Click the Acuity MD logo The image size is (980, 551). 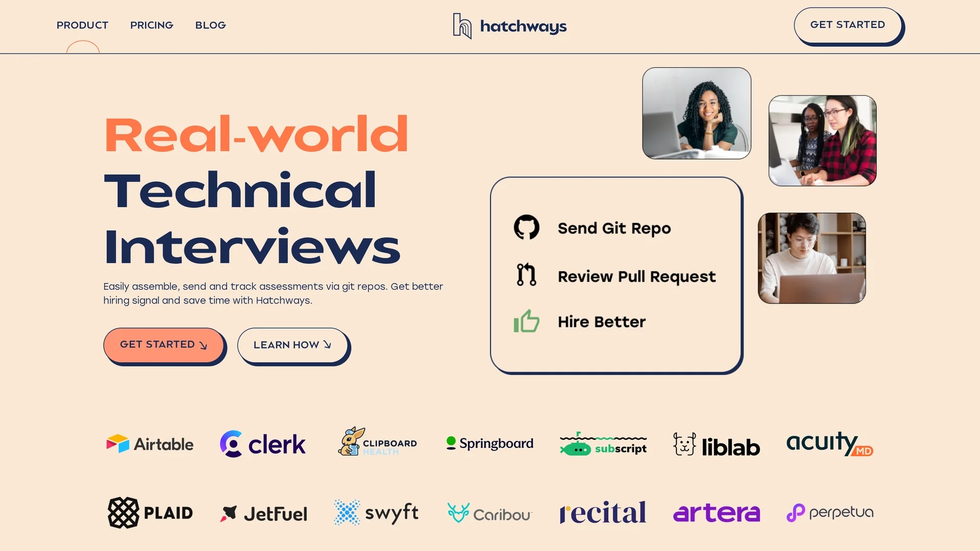point(829,443)
